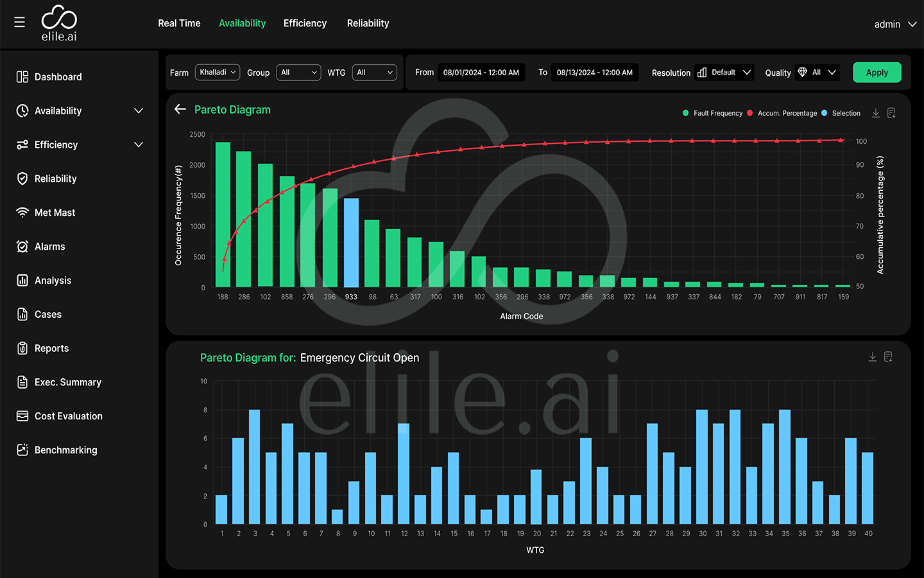Click the Exec. Summary page icon
This screenshot has width=924, height=578.
(22, 382)
